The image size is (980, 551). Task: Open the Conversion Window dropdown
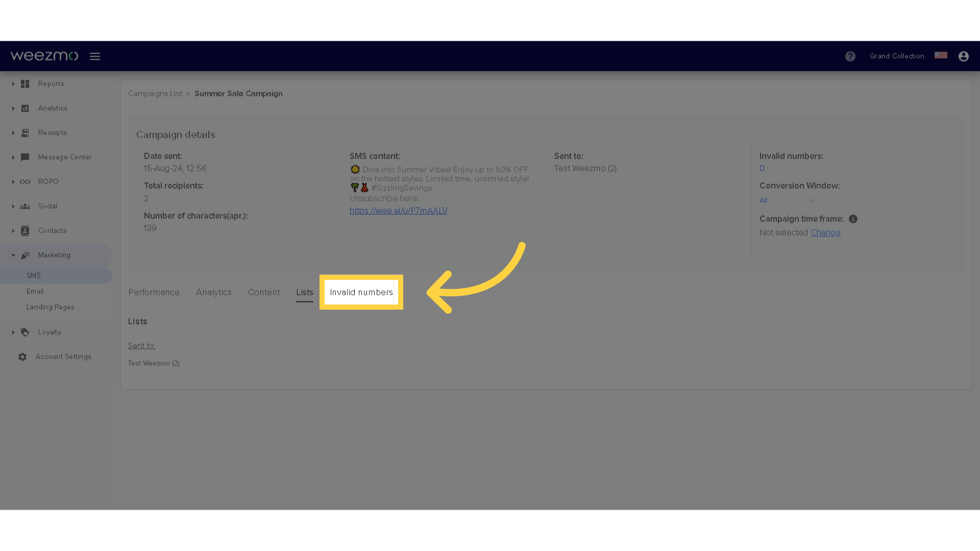787,201
